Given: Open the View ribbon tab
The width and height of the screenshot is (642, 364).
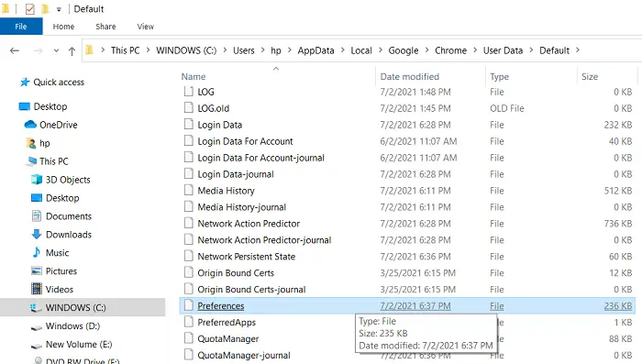Looking at the screenshot, I should click(145, 27).
